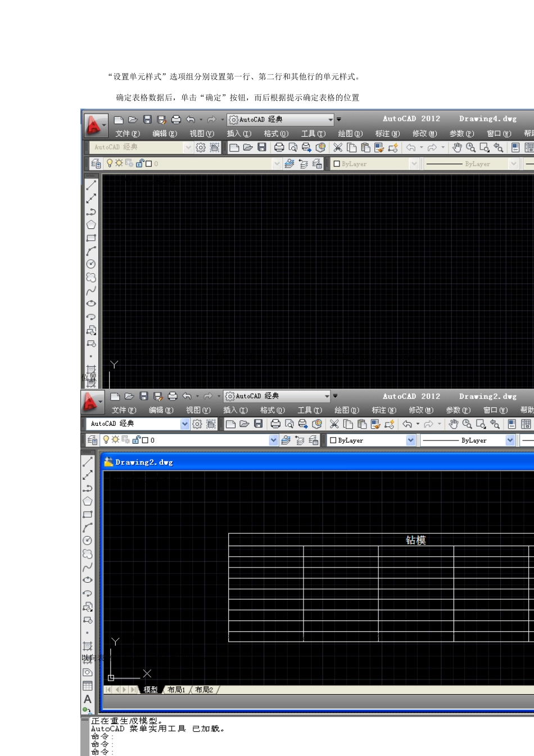Select the Ellipse tool in Drawing2 window
The image size is (534, 756).
click(88, 580)
